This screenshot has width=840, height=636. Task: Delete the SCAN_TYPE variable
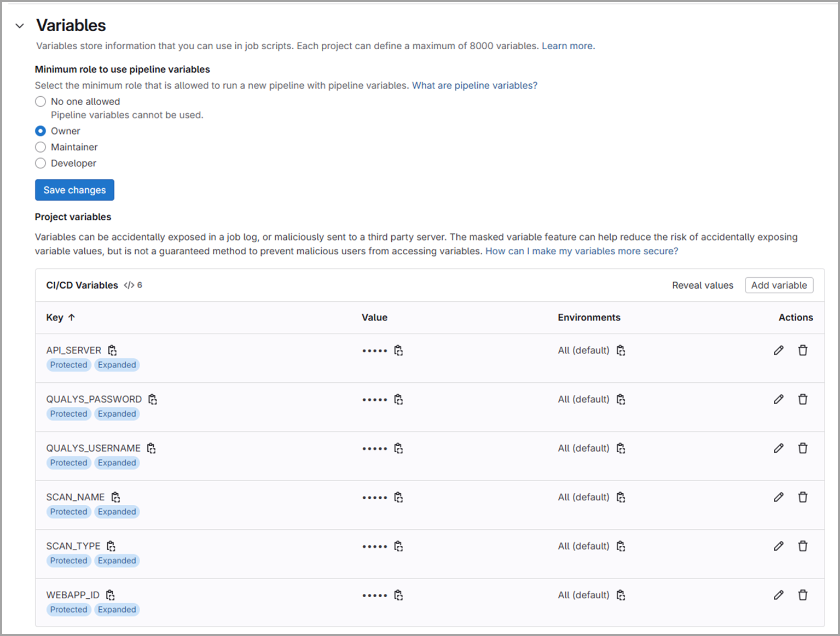coord(803,546)
